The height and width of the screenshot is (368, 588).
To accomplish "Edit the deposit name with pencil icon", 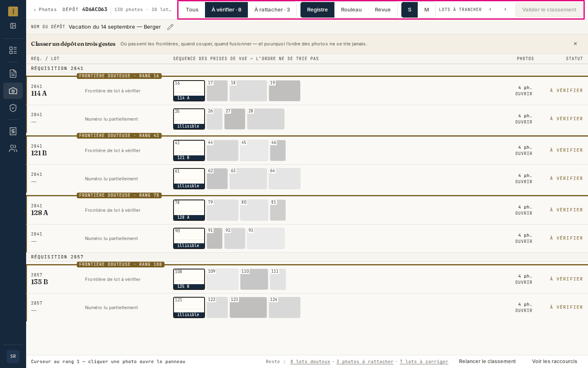I will pos(170,27).
